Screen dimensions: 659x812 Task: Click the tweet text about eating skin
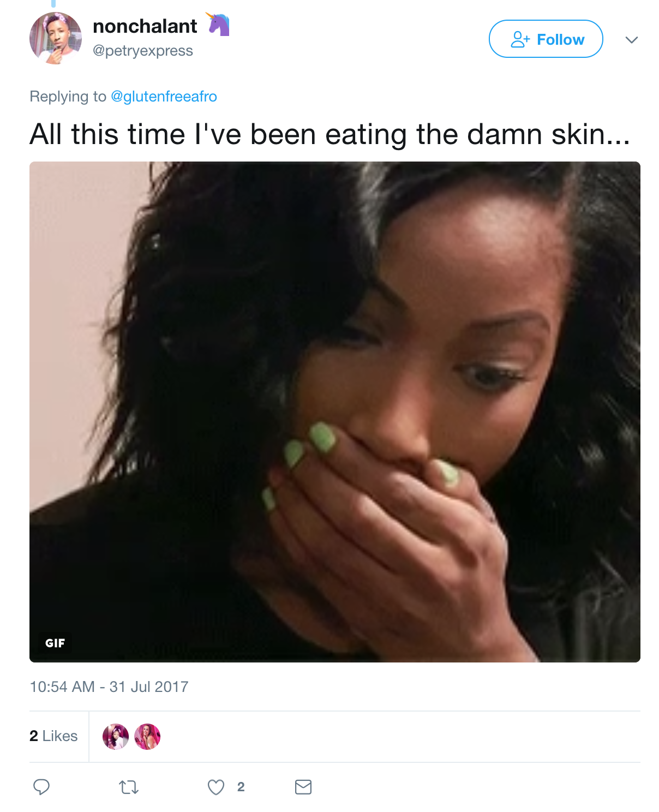pyautogui.click(x=330, y=134)
